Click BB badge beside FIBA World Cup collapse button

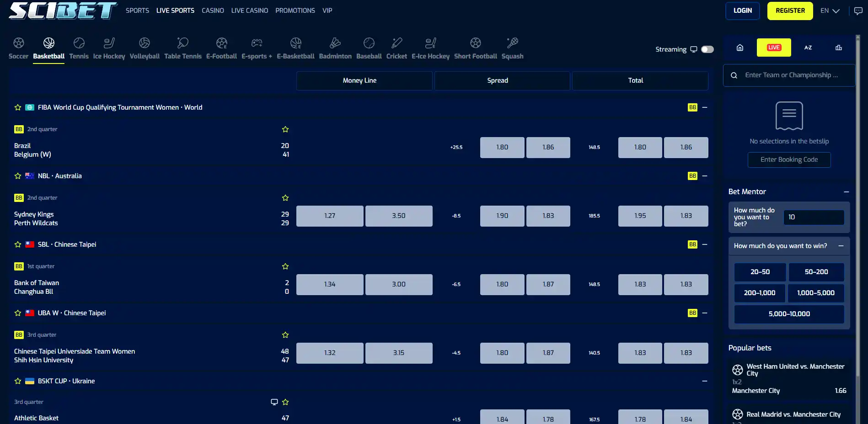[692, 107]
